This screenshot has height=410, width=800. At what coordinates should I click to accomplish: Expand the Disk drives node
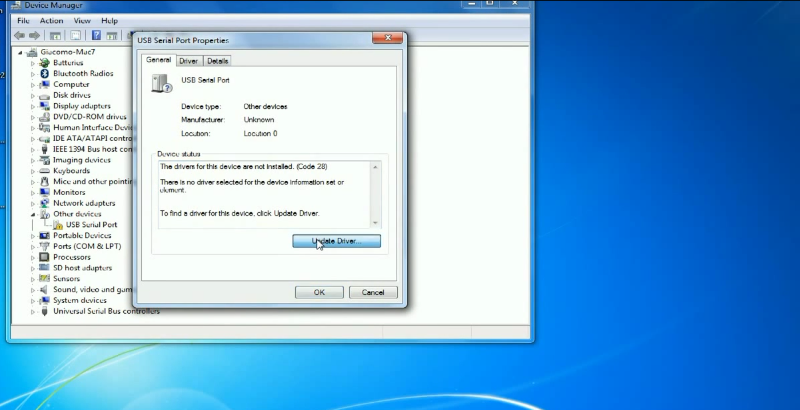coord(33,95)
